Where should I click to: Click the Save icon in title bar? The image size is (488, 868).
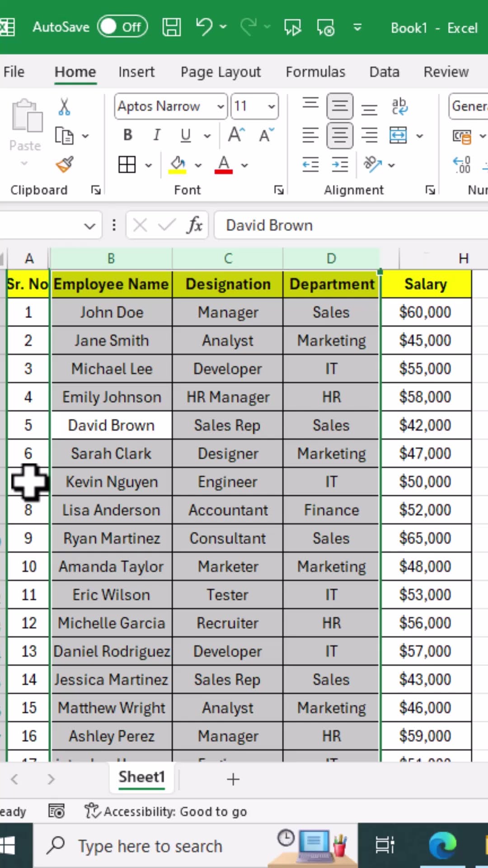[x=172, y=28]
